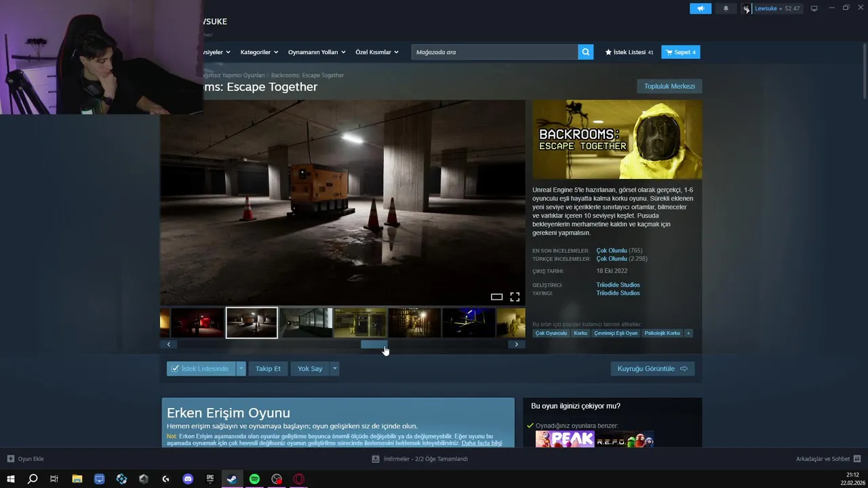868x488 pixels.
Task: Select the yellow hallway screenshot thumbnail
Action: 360,323
